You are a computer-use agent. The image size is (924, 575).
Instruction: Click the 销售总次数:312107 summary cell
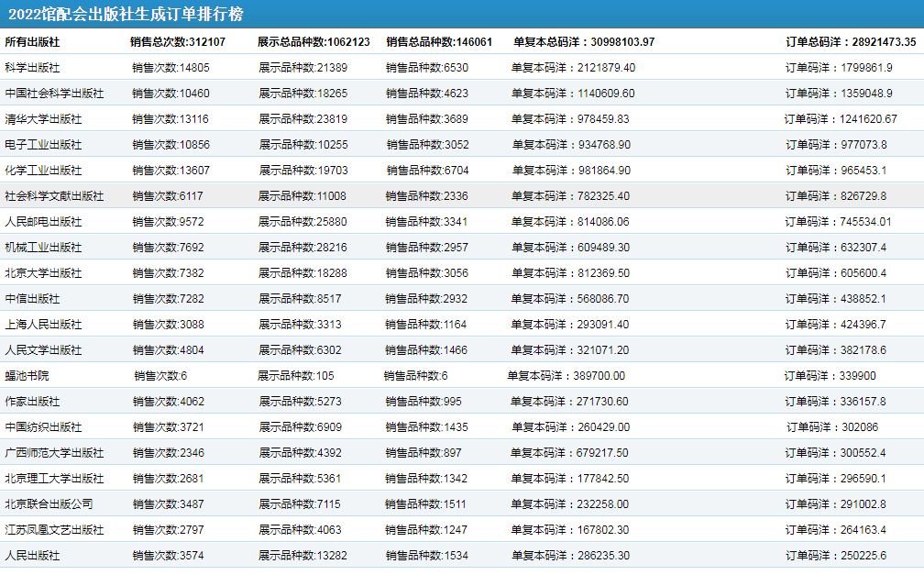178,42
